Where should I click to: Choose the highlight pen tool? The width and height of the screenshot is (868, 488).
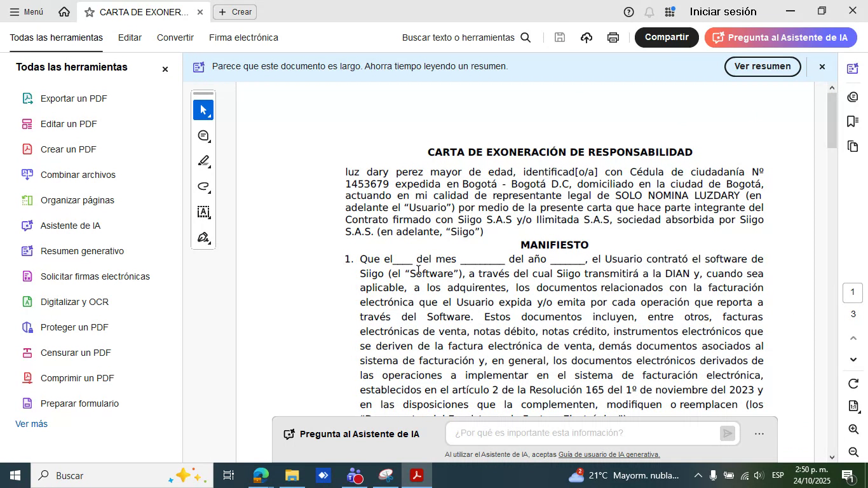(203, 161)
